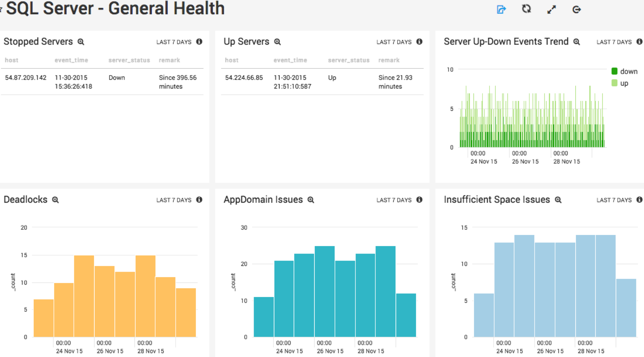Show info for Up Servers panel
This screenshot has height=357, width=644.
[419, 42]
